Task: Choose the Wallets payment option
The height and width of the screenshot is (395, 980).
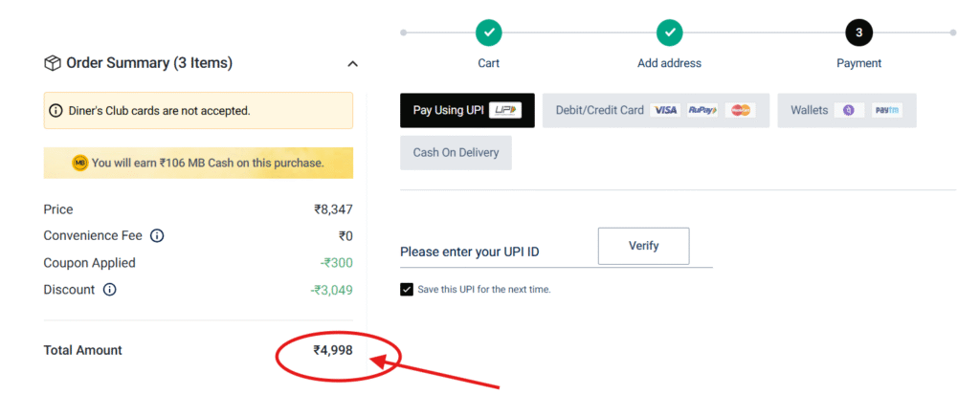Action: [x=847, y=111]
